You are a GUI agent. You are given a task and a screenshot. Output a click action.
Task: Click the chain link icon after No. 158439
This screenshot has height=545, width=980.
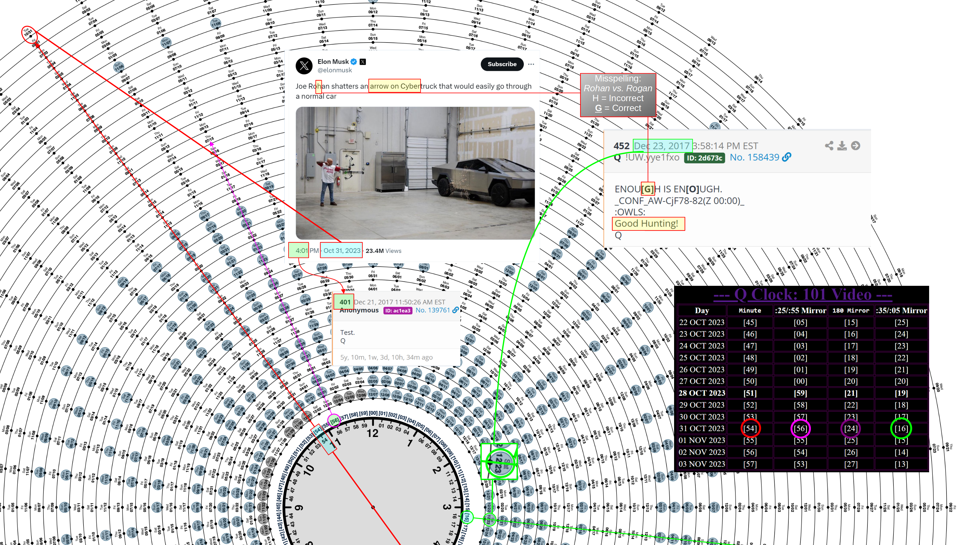coord(786,157)
